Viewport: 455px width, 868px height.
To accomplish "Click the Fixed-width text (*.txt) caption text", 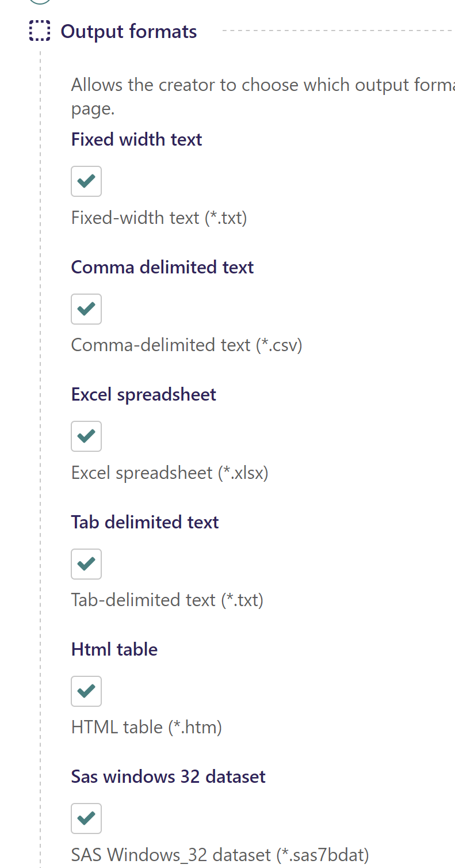I will pos(159,218).
